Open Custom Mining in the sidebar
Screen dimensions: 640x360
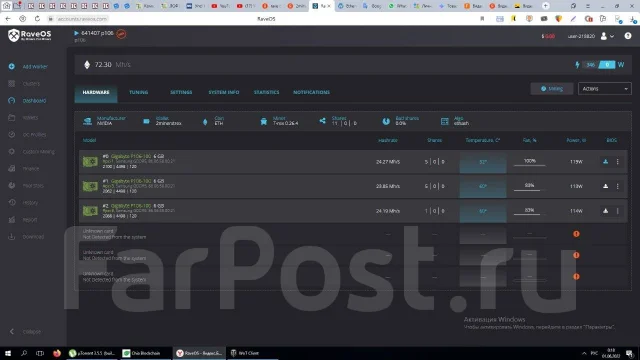(x=38, y=151)
